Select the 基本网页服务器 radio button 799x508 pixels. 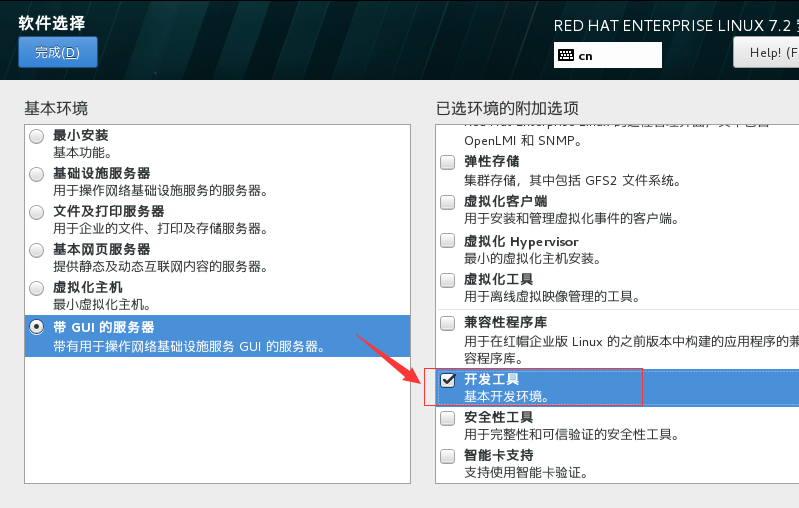click(x=37, y=250)
